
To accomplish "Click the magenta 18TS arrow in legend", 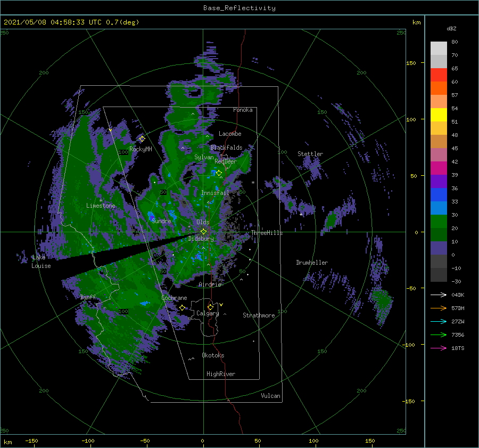I will pos(439,348).
